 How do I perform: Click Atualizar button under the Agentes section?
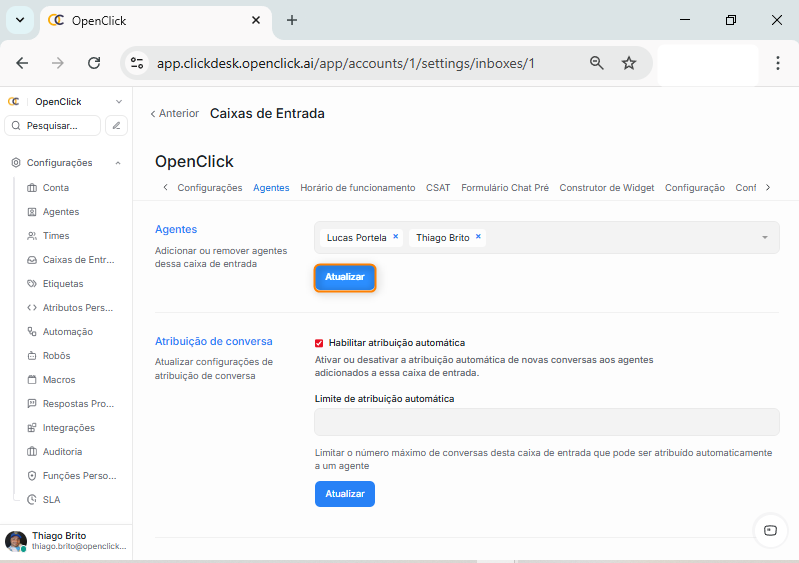(345, 277)
